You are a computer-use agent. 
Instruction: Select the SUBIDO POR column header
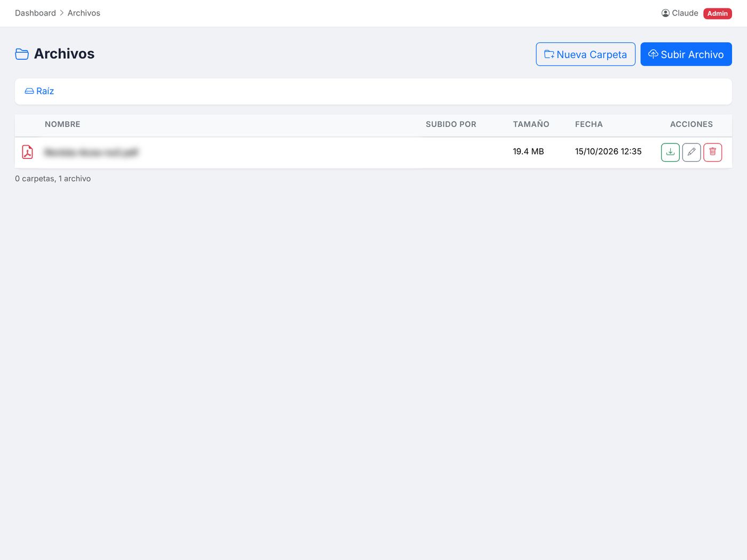[x=451, y=124]
